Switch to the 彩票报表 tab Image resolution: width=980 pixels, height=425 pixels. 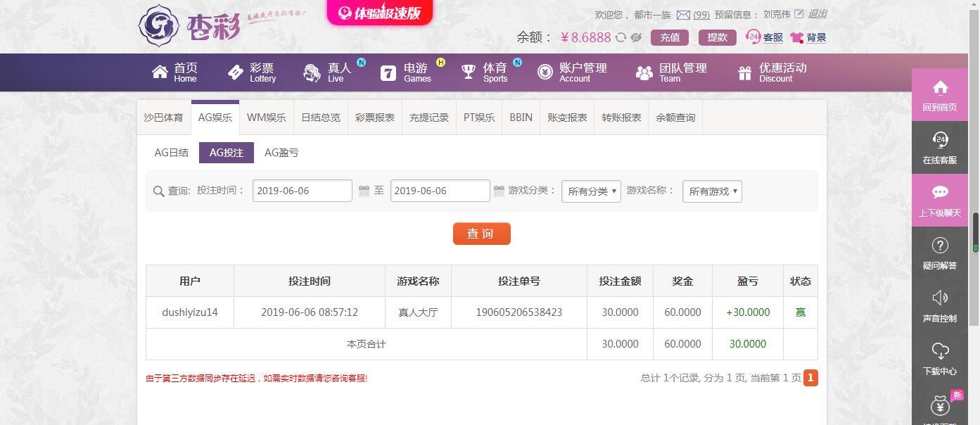tap(375, 118)
